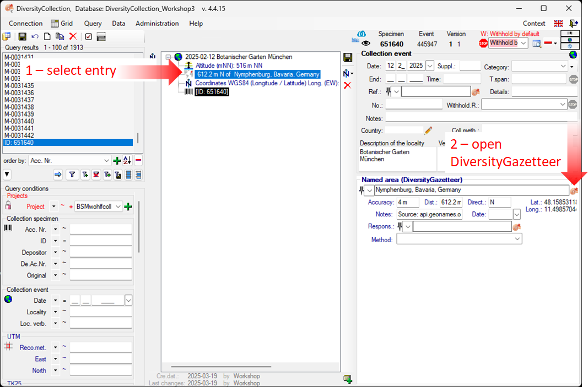Click the globe icon in Collection event header

click(x=573, y=54)
